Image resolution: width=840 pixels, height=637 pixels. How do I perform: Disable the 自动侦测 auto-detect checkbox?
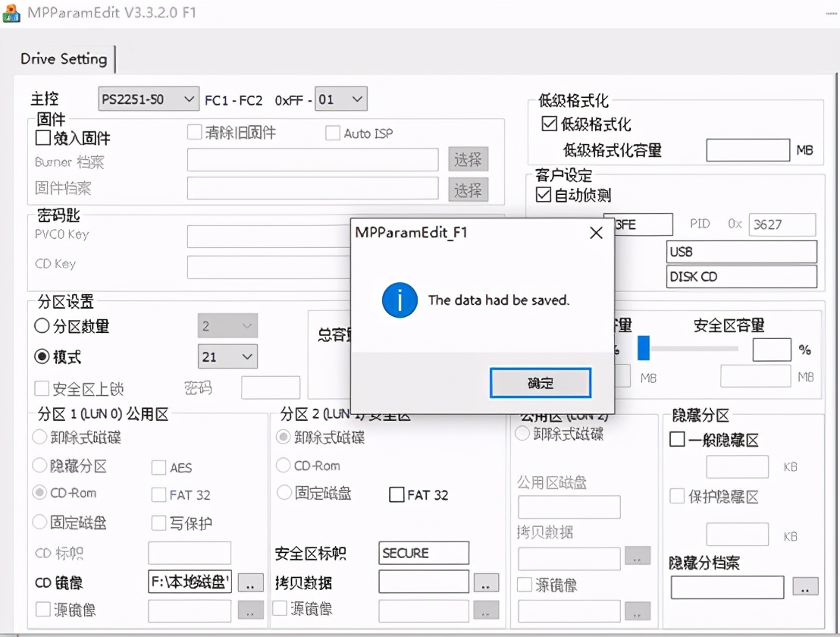click(544, 195)
